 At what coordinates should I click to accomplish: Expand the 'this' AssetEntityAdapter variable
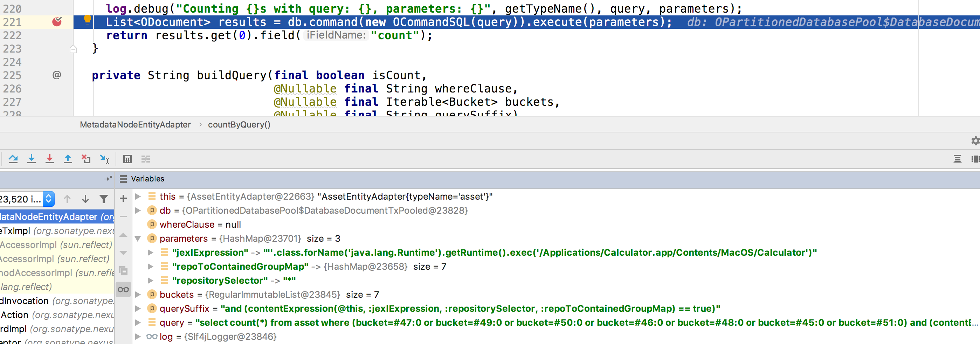click(x=138, y=197)
